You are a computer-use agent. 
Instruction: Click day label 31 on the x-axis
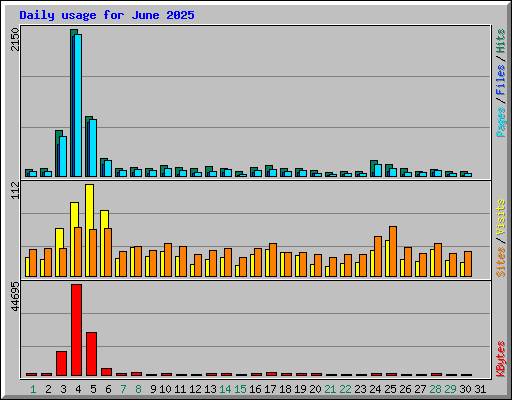pos(480,389)
